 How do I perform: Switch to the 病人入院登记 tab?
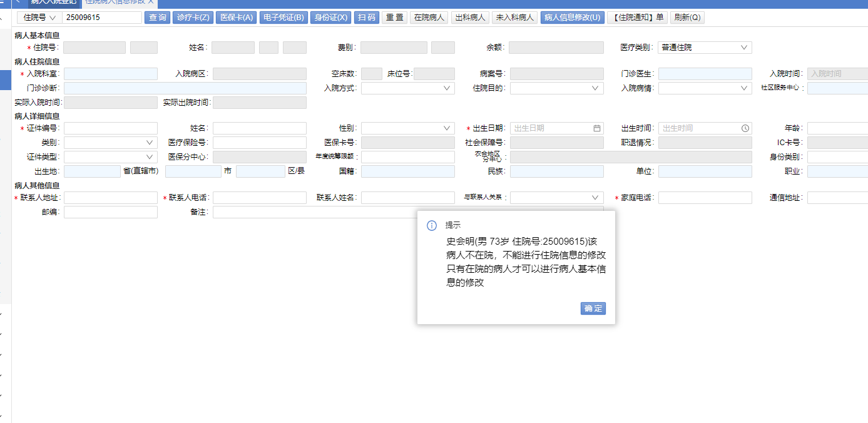point(53,2)
